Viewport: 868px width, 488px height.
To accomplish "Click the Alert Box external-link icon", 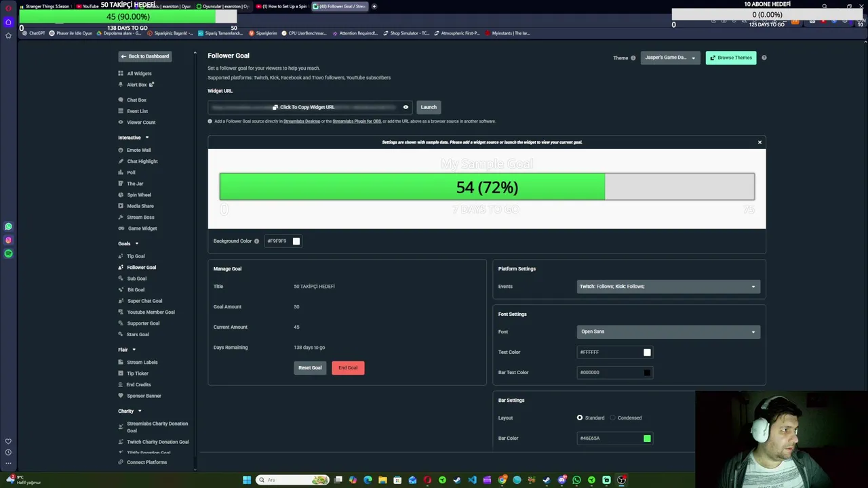I will coord(151,85).
